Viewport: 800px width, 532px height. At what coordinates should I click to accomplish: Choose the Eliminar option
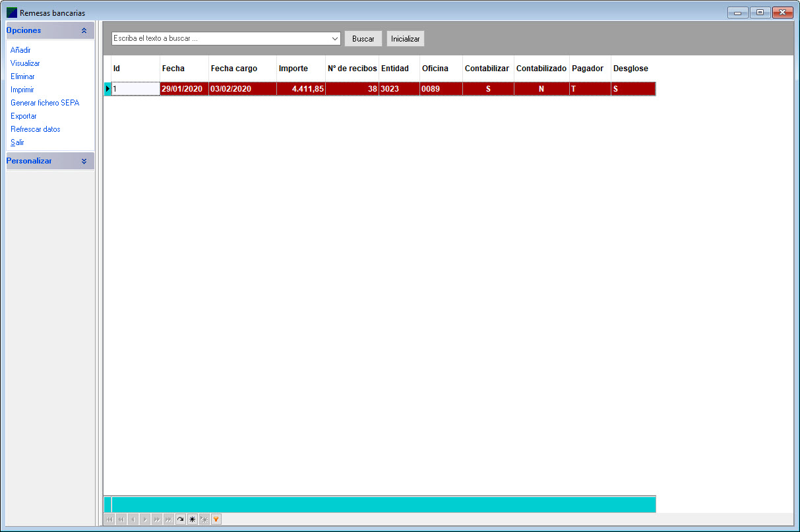[x=23, y=76]
